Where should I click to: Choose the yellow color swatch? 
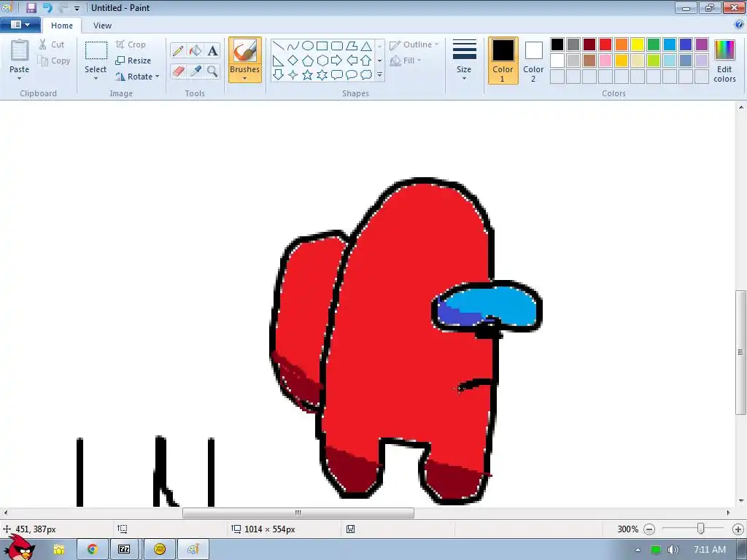[x=638, y=44]
